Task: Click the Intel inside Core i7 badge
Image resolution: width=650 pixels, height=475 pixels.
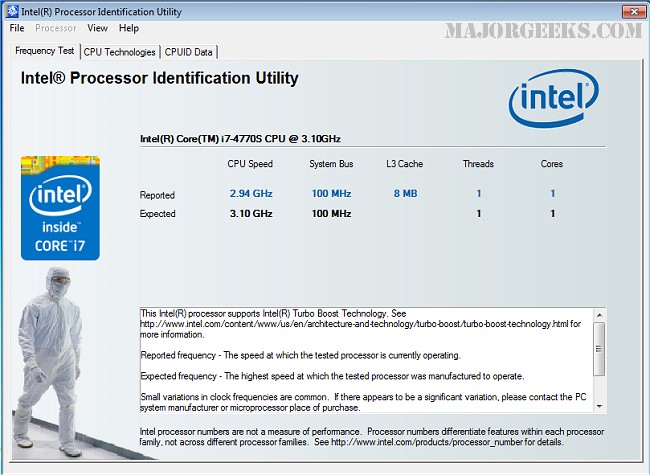Action: click(60, 208)
